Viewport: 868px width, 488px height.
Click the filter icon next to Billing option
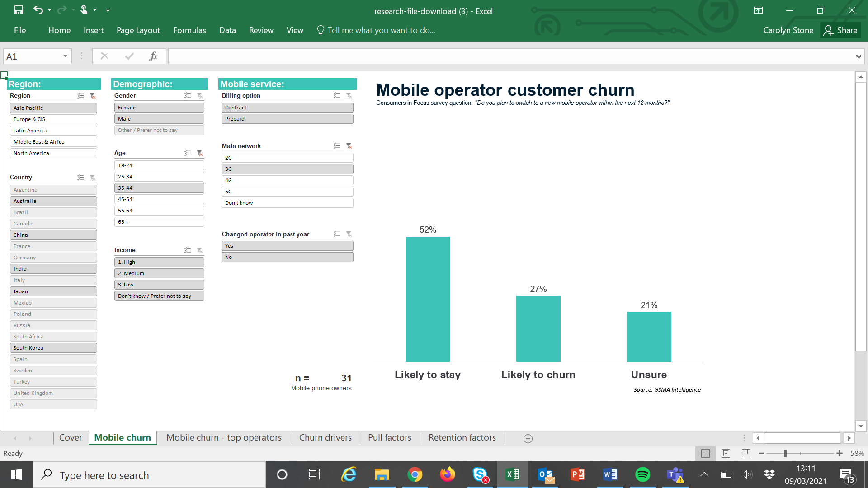click(x=349, y=95)
